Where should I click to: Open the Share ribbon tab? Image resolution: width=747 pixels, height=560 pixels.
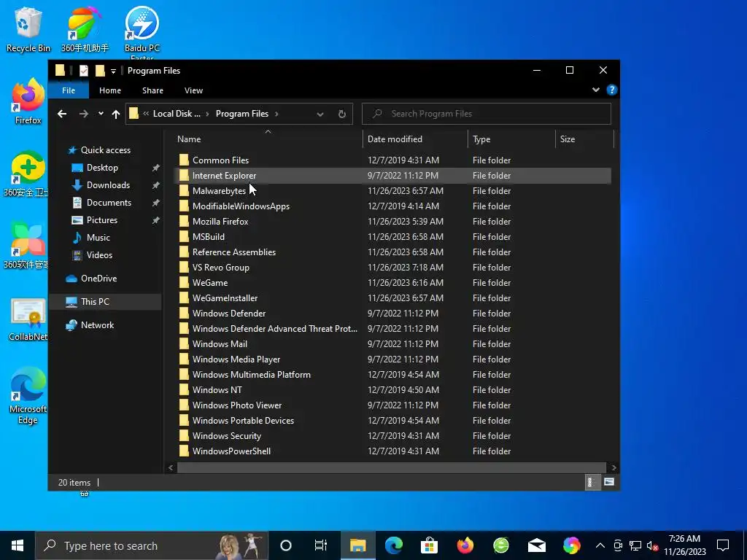pos(152,90)
